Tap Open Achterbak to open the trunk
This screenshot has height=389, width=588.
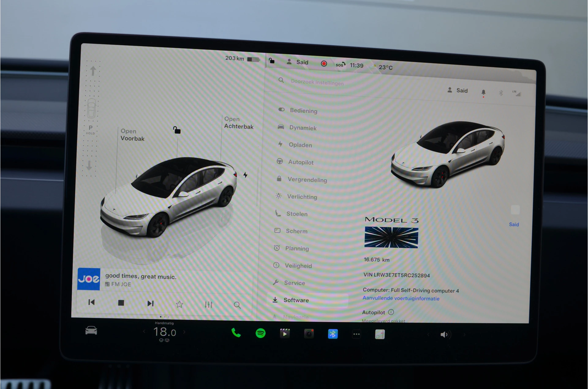point(239,123)
